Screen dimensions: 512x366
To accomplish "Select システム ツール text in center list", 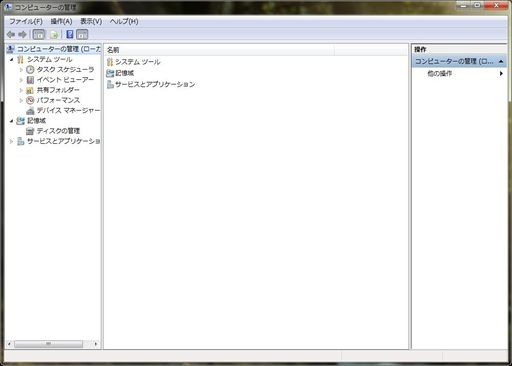I will [x=138, y=62].
